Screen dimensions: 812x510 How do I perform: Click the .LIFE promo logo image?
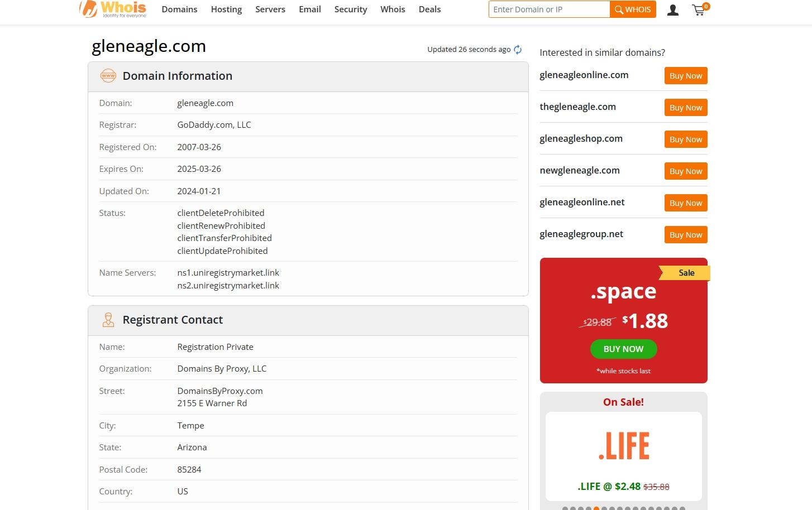click(624, 446)
